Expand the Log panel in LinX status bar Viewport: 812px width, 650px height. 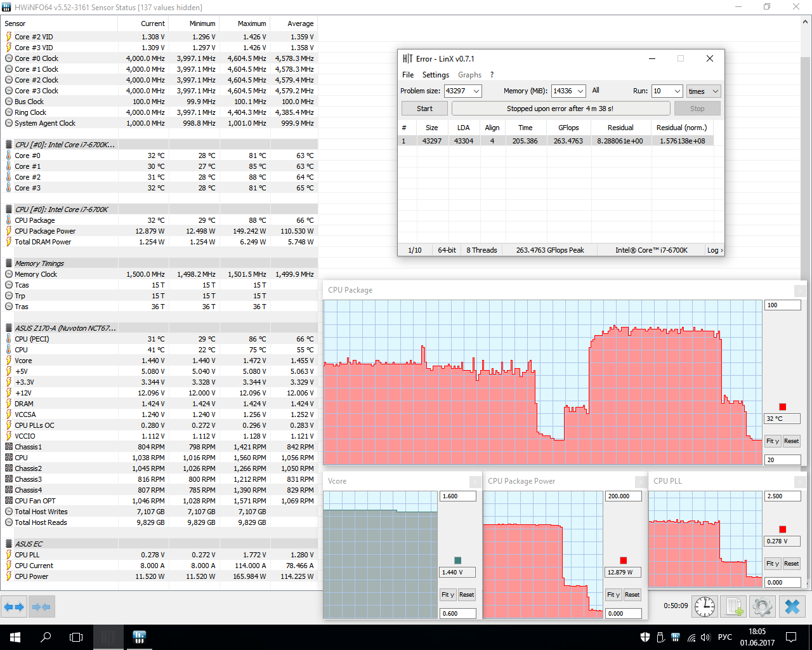tap(715, 250)
